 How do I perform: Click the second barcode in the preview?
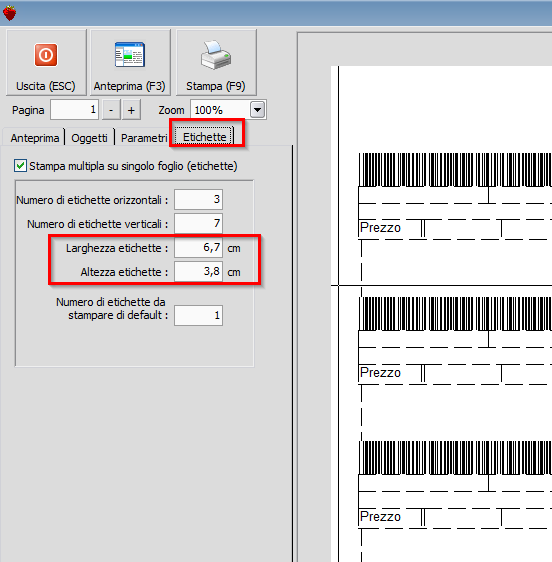455,314
